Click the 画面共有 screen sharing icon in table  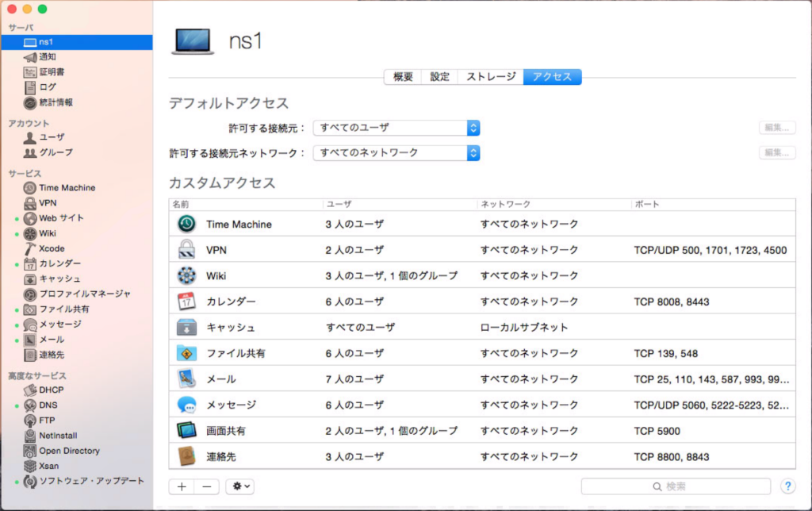click(186, 430)
